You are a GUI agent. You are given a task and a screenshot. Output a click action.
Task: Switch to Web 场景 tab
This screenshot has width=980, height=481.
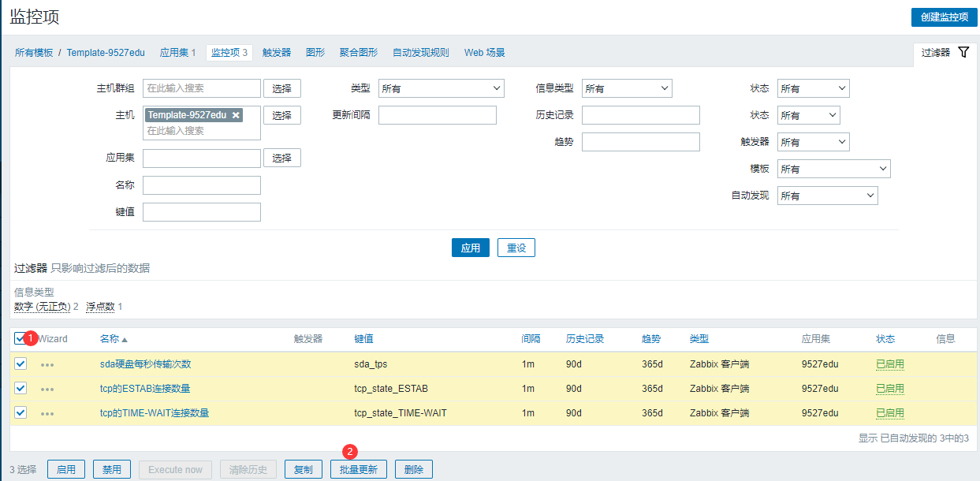pyautogui.click(x=485, y=53)
